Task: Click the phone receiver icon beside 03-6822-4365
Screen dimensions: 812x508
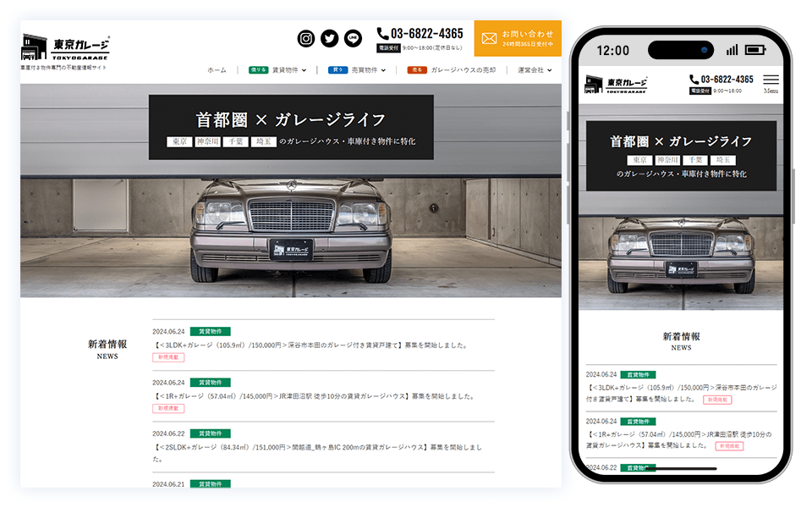Action: click(x=381, y=34)
